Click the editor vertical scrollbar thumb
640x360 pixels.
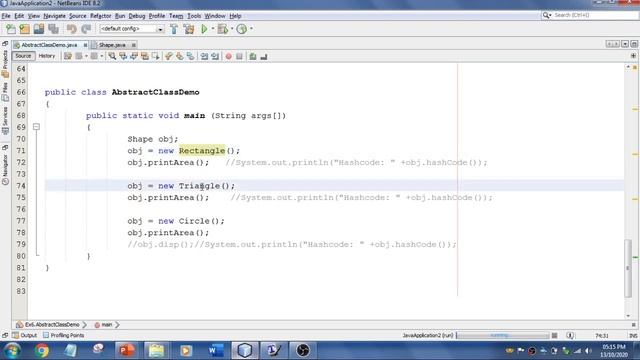coord(628,269)
